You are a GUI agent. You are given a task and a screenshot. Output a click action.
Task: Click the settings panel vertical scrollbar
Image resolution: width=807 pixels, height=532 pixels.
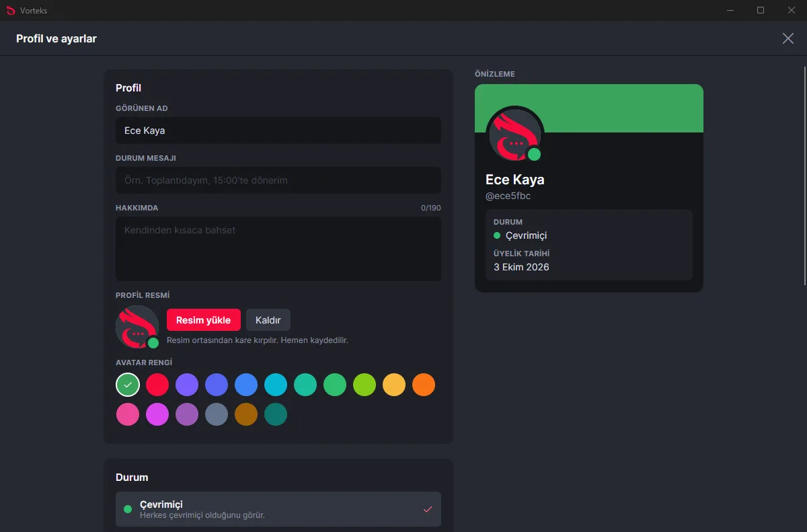point(804,176)
